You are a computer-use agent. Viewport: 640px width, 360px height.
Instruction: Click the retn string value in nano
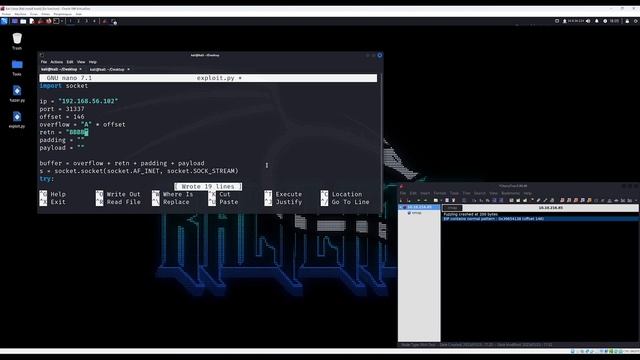77,132
